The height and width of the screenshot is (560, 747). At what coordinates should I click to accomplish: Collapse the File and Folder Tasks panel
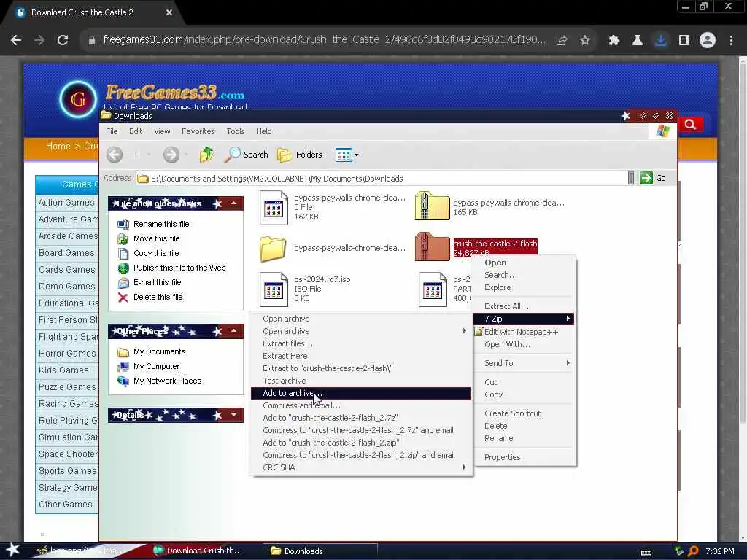[234, 203]
